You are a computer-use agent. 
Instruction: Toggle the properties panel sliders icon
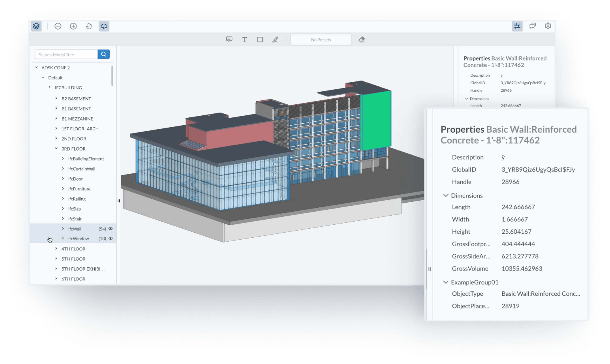[x=517, y=26]
